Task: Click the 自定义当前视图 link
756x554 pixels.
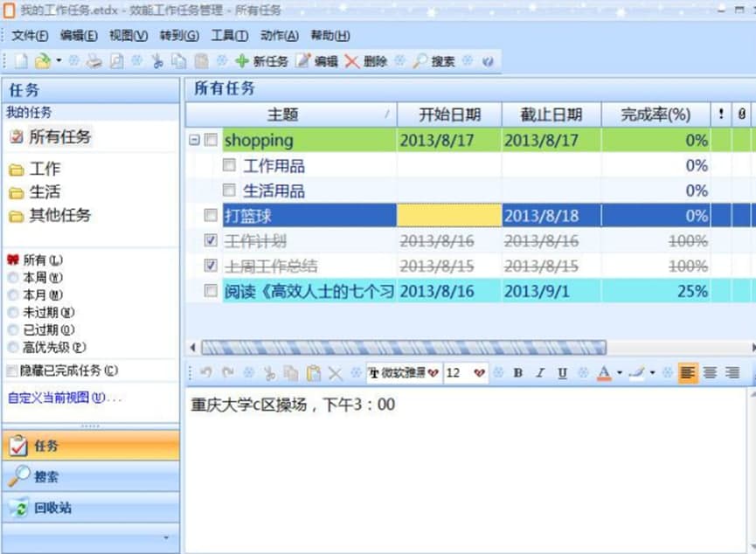Action: (x=64, y=398)
